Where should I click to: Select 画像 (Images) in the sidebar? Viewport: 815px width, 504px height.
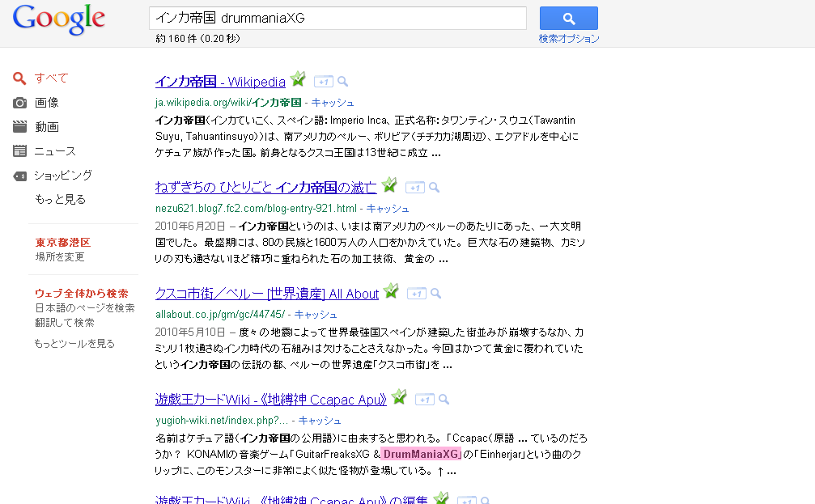point(46,103)
